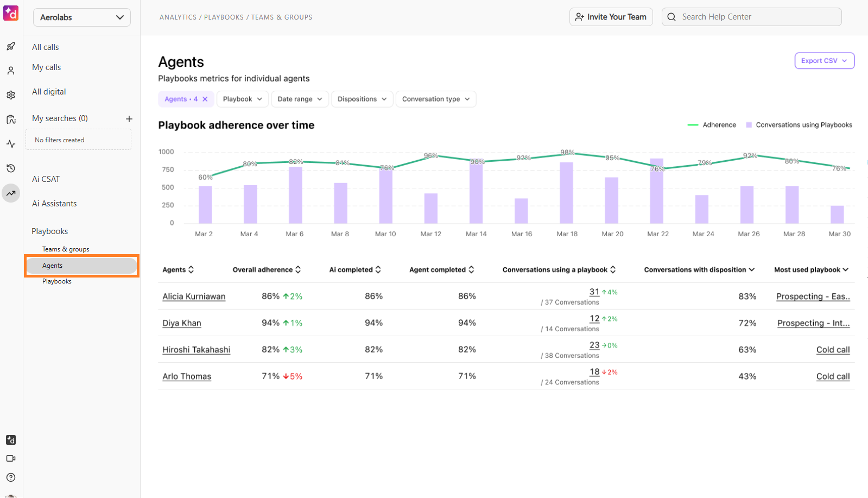Open the coaching clipboard icon in the rail
868x498 pixels.
point(11,119)
